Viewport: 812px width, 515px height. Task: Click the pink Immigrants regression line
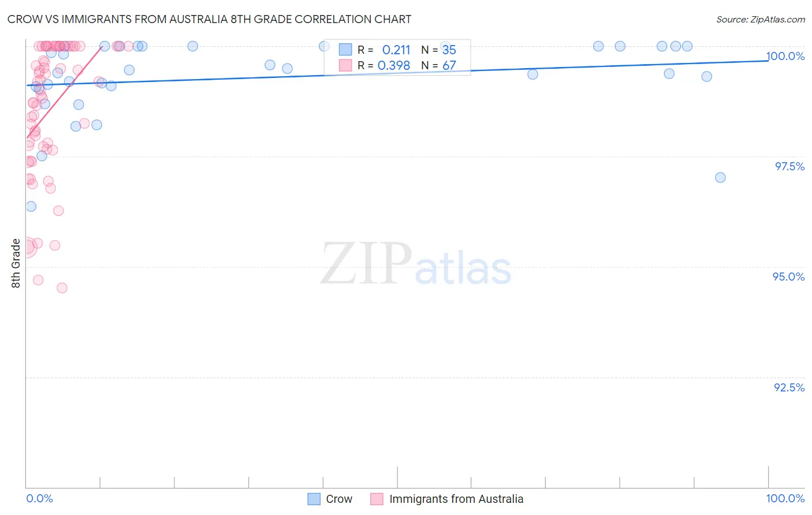coord(64,92)
